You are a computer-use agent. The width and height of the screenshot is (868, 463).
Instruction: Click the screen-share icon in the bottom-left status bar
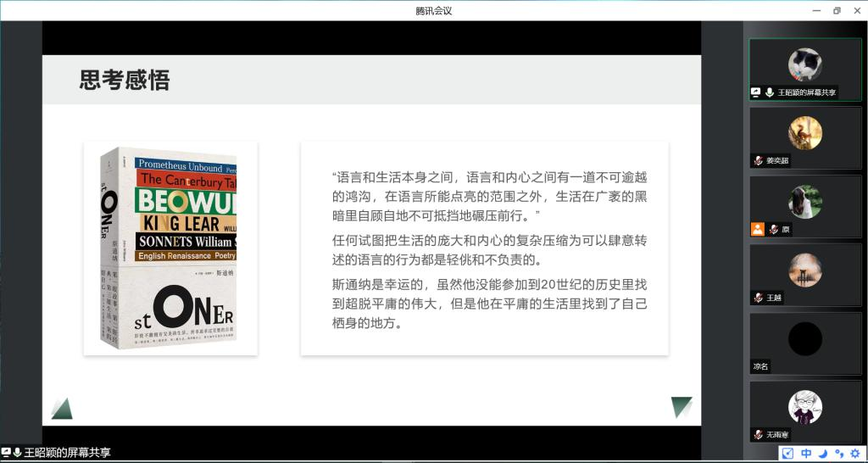[6, 453]
